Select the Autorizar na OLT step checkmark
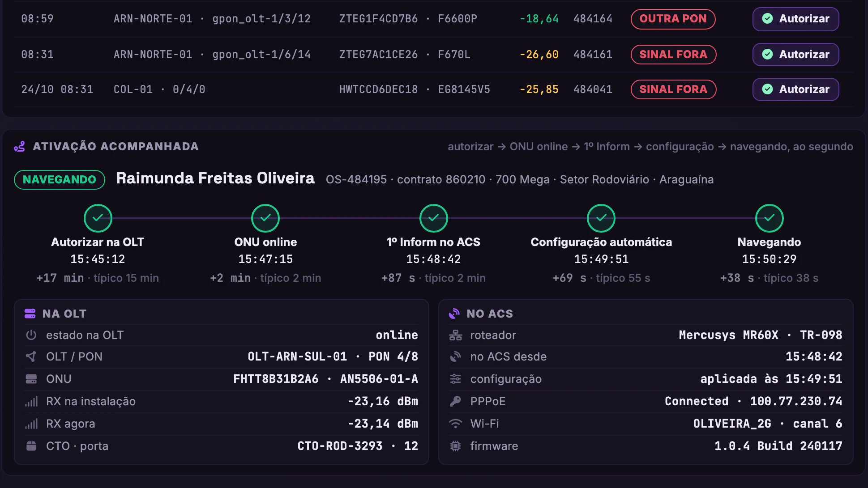Image resolution: width=868 pixels, height=488 pixels. pos(98,218)
